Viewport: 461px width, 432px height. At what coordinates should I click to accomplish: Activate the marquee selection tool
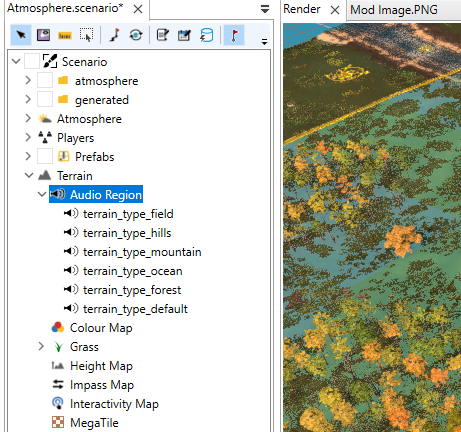[x=86, y=35]
